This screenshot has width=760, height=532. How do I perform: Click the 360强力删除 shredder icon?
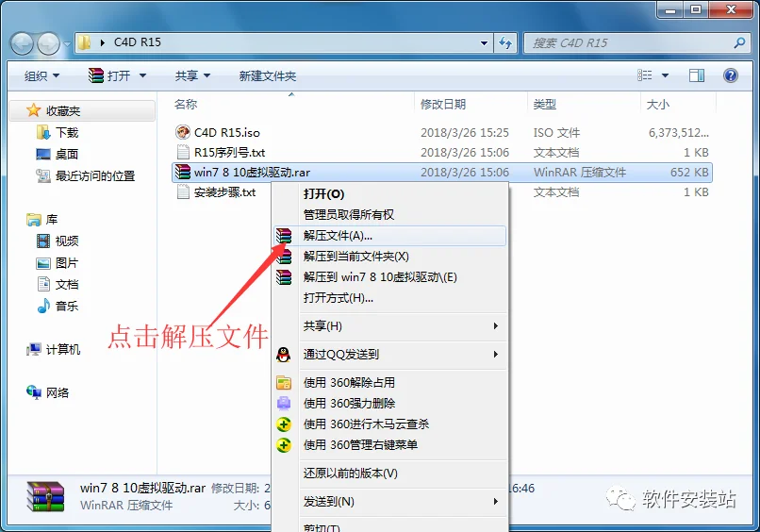(284, 404)
